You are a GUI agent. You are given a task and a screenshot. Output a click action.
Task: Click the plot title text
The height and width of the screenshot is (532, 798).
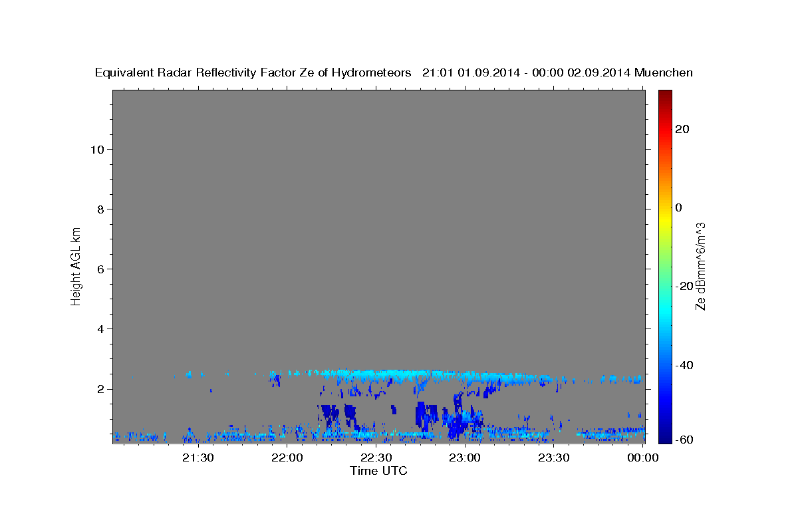coord(394,72)
